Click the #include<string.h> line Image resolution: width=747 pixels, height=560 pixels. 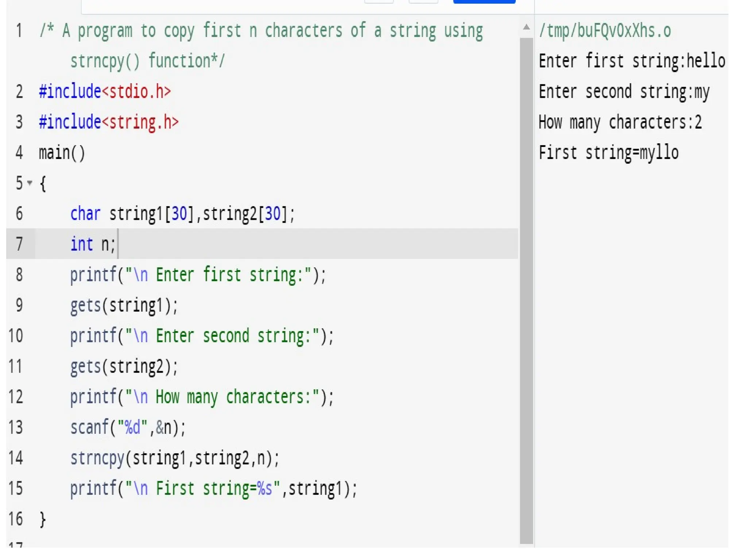(x=109, y=122)
